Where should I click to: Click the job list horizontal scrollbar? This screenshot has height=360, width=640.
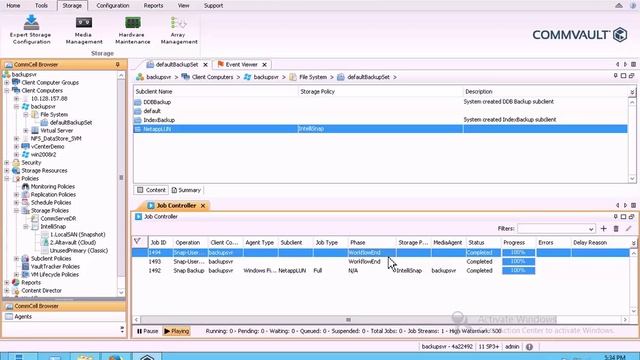348,320
